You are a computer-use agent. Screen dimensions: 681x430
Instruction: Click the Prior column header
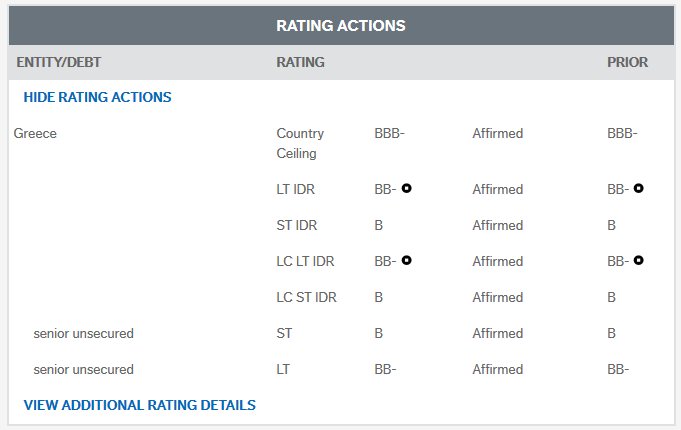[627, 62]
